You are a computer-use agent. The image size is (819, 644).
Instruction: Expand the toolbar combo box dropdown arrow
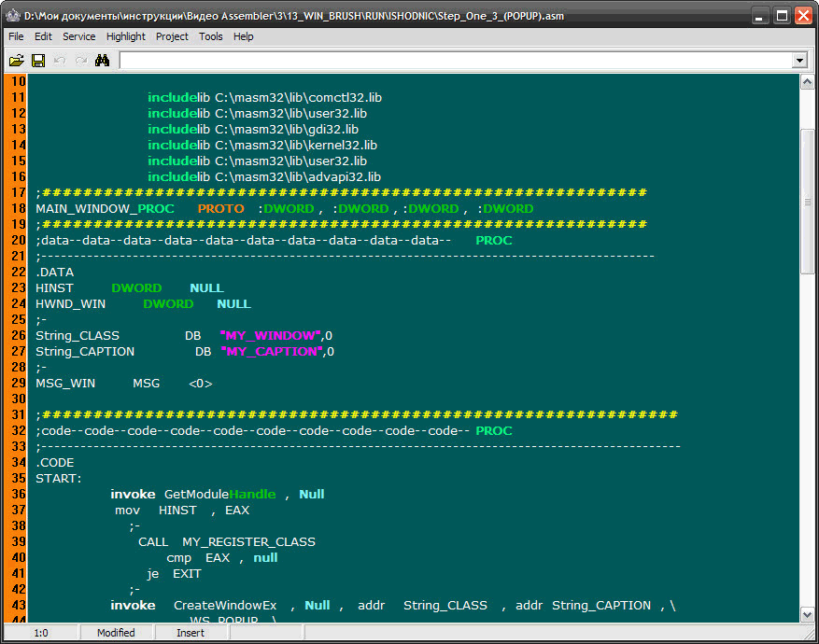(x=799, y=61)
